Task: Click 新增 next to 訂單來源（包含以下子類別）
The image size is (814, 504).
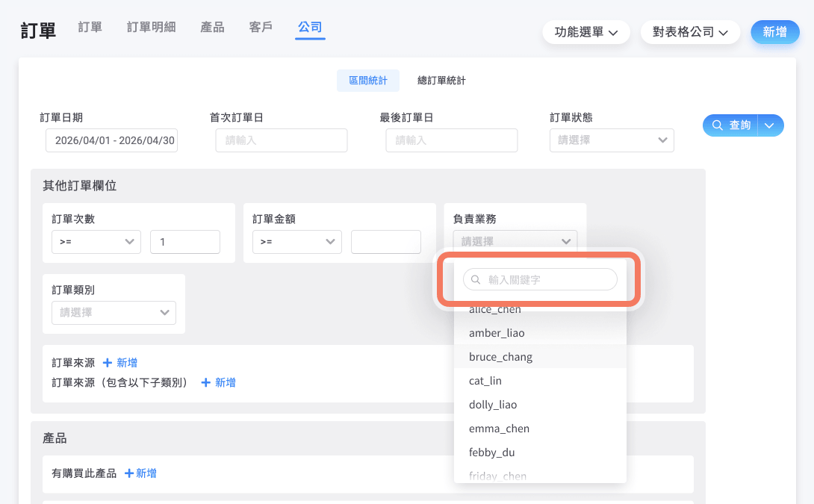Action: coord(219,382)
